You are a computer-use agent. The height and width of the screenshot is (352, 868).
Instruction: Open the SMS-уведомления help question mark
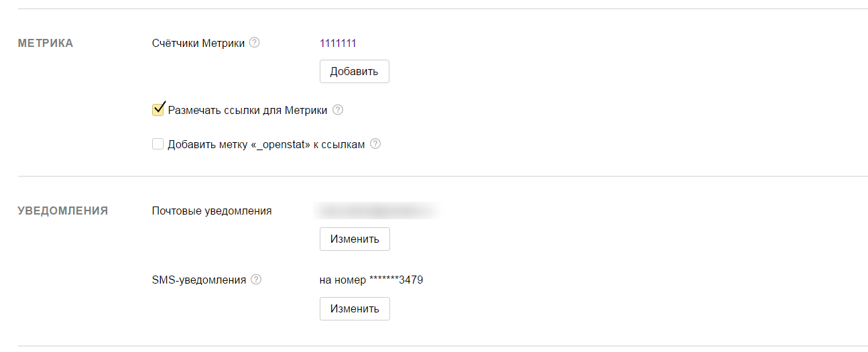(255, 280)
